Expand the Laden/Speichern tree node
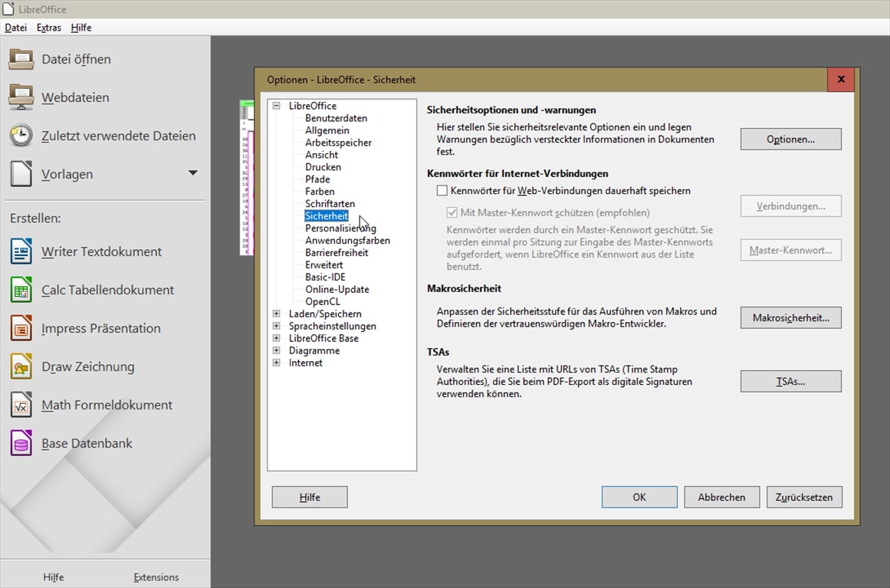 point(277,314)
